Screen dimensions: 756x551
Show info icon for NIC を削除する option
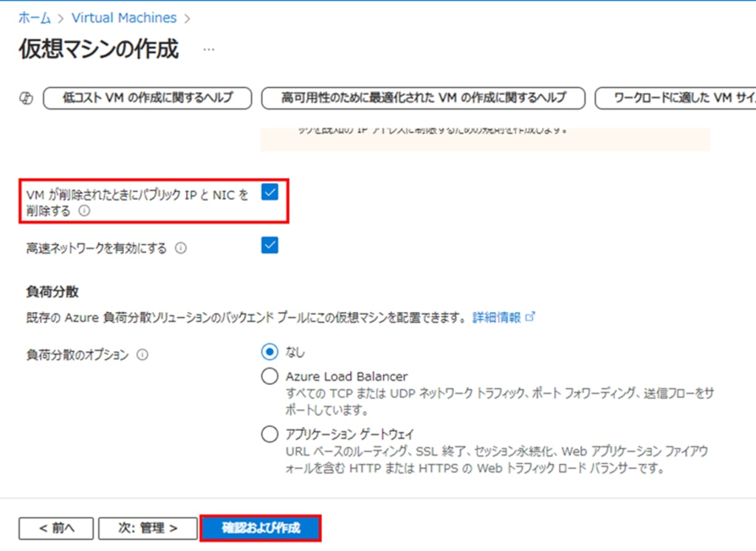click(x=84, y=211)
